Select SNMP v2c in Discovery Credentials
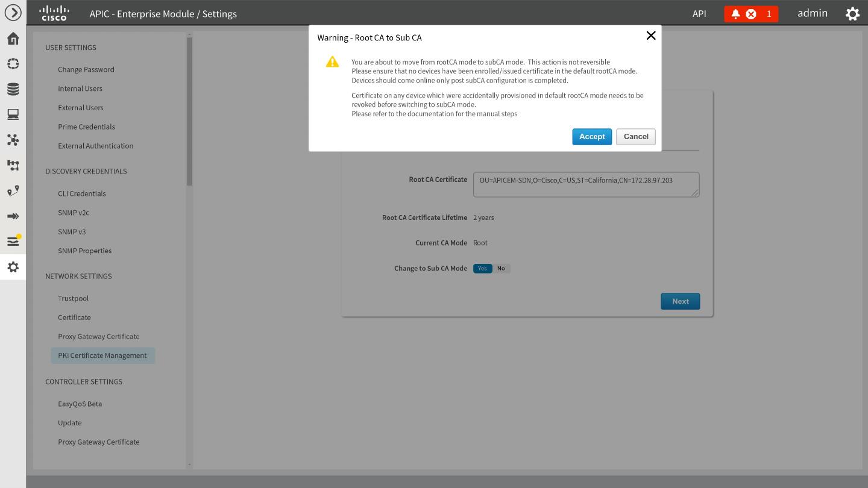Image resolution: width=868 pixels, height=488 pixels. pos(74,213)
